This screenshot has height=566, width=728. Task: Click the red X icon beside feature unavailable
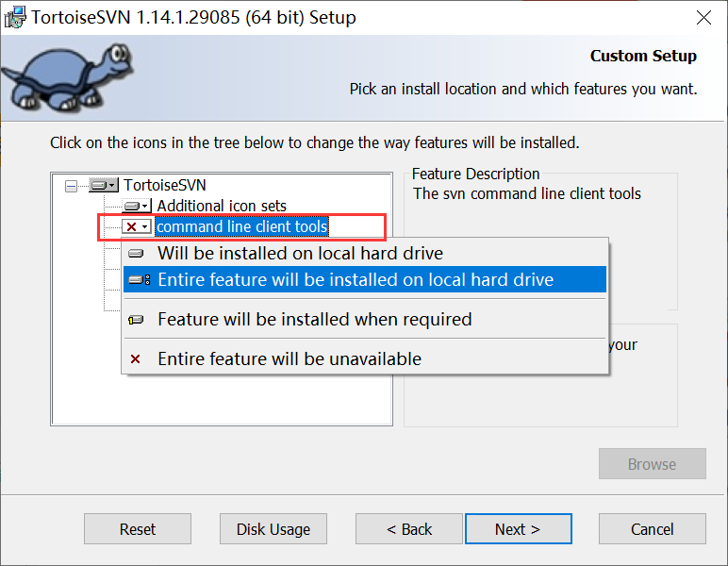pos(135,358)
